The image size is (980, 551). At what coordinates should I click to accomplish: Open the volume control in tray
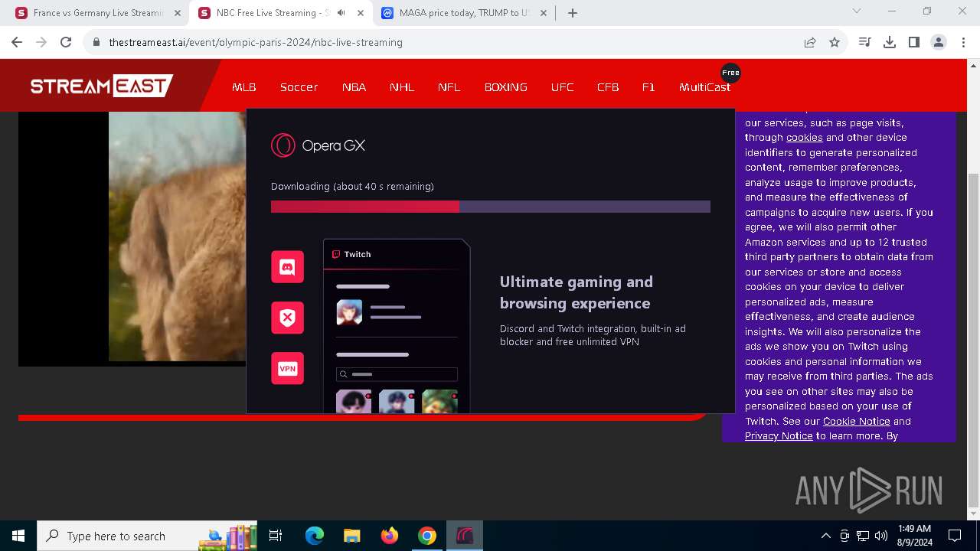pyautogui.click(x=881, y=536)
